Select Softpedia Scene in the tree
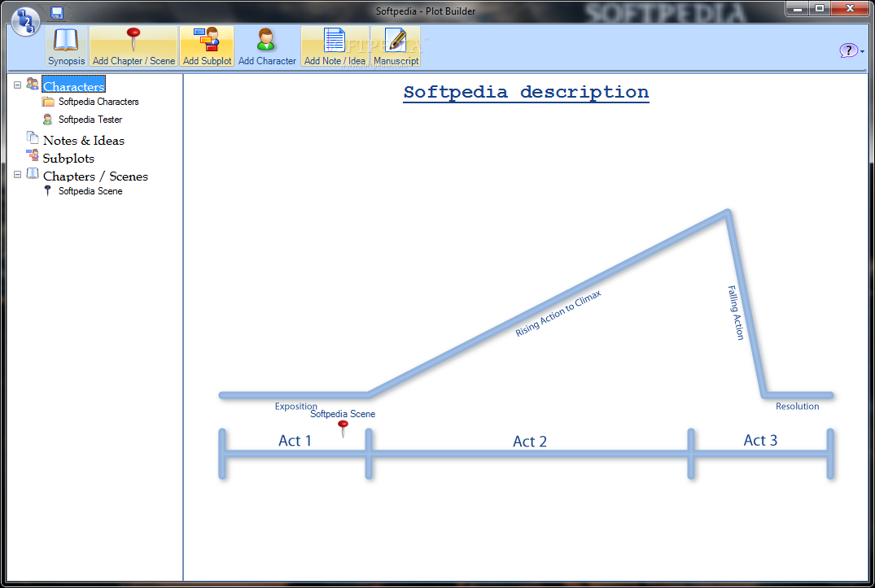The image size is (875, 588). [x=90, y=191]
